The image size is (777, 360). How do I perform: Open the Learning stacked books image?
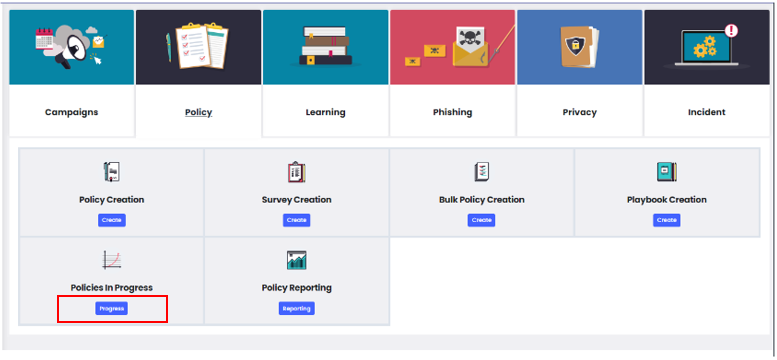tap(326, 47)
